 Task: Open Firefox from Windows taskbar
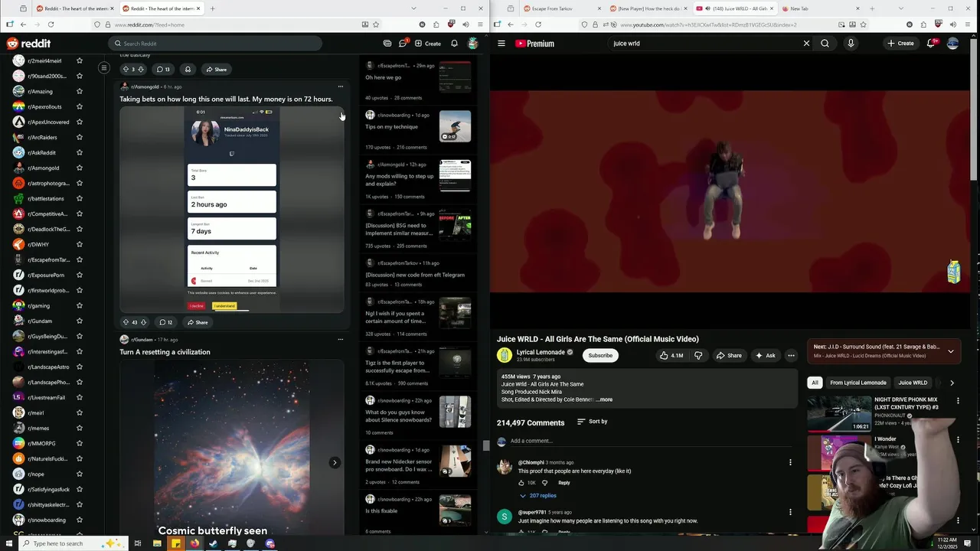(194, 543)
